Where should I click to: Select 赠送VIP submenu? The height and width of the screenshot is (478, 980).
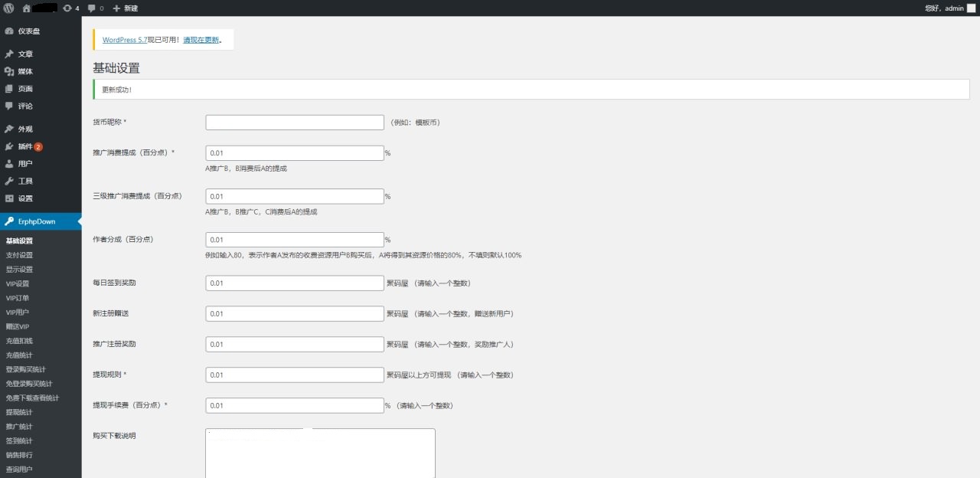(x=18, y=326)
